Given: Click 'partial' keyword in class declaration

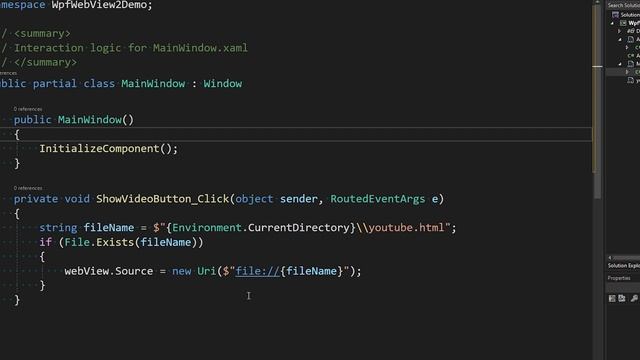Looking at the screenshot, I should [x=55, y=84].
